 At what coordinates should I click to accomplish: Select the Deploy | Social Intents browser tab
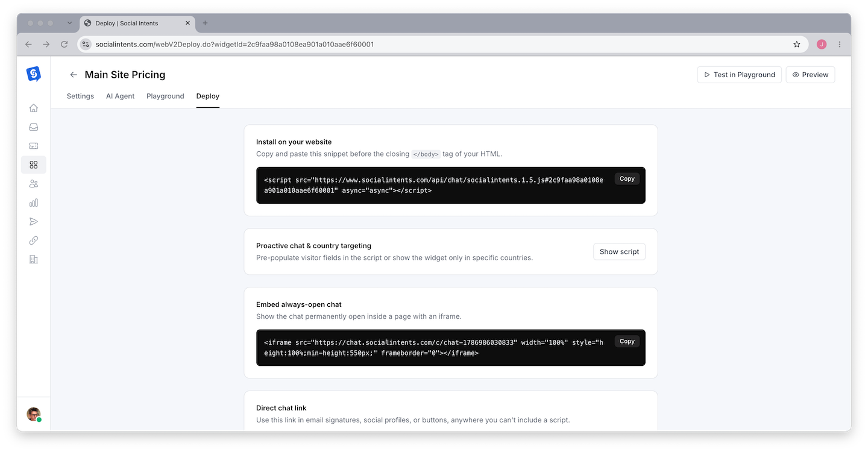point(137,23)
